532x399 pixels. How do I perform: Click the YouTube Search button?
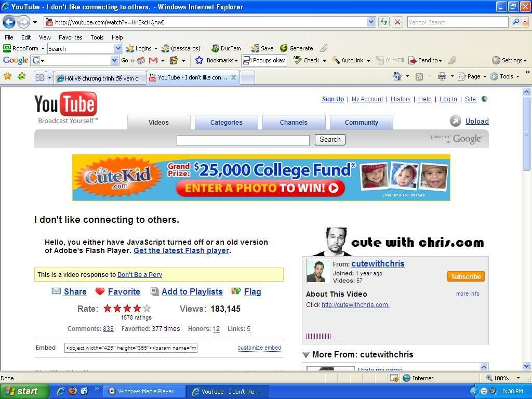coord(330,139)
